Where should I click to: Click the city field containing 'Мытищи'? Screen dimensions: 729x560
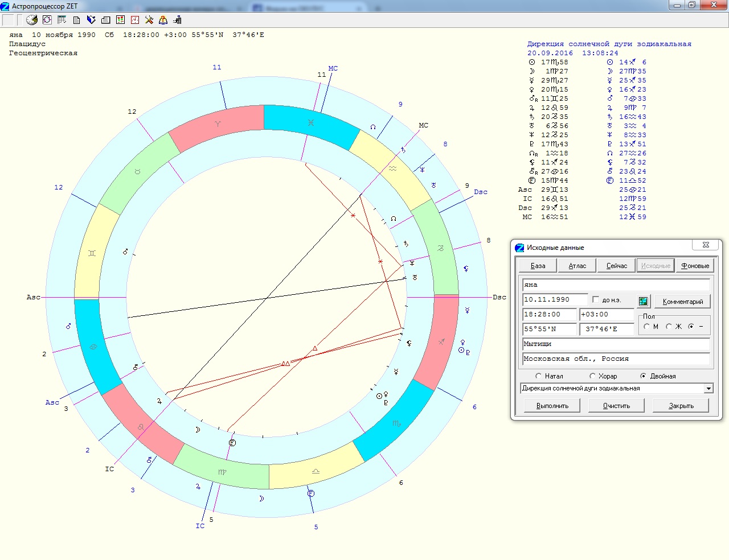point(616,344)
